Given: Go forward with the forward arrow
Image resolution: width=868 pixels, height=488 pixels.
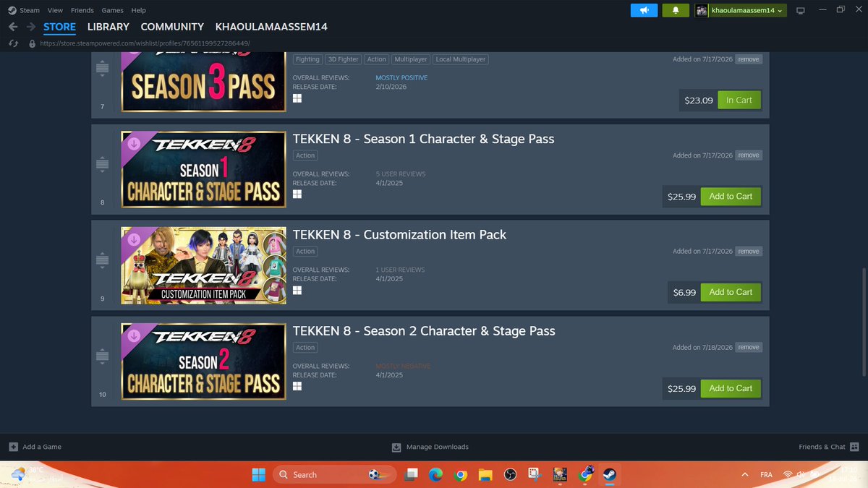Looking at the screenshot, I should click(31, 27).
